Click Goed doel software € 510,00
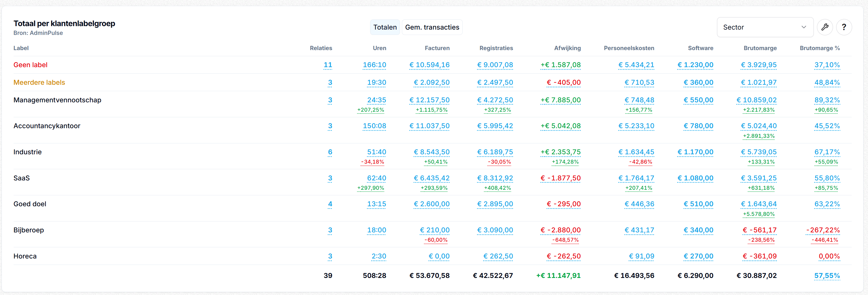Screen dimensions: 868x295 tap(698, 204)
